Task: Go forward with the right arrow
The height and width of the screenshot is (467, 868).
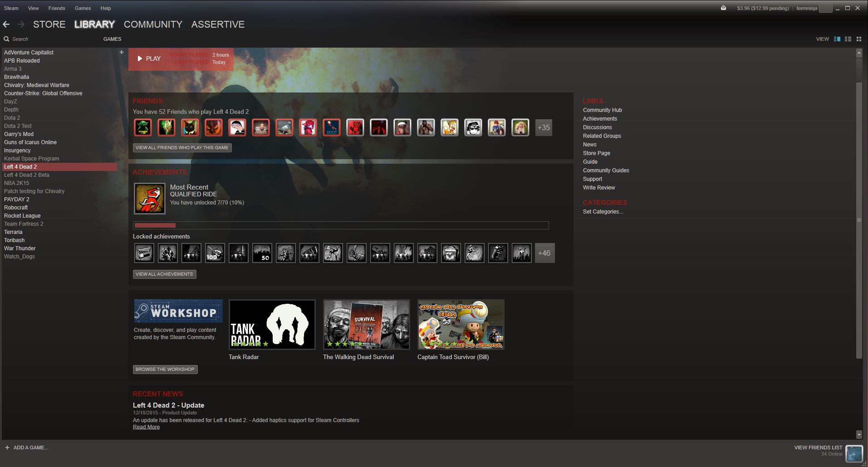Action: (21, 24)
